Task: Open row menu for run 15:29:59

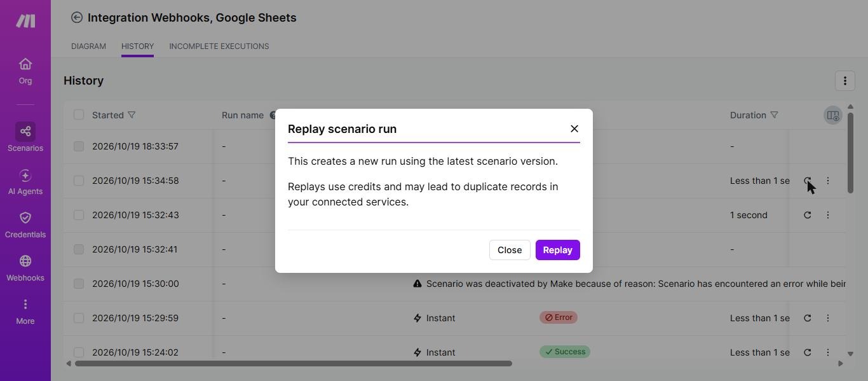Action: click(x=828, y=318)
